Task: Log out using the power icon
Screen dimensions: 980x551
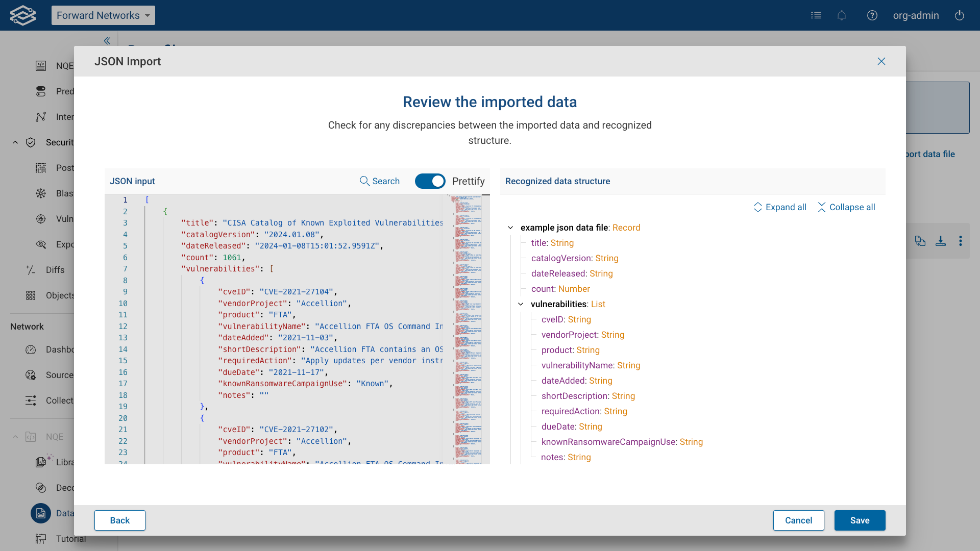Action: click(959, 15)
